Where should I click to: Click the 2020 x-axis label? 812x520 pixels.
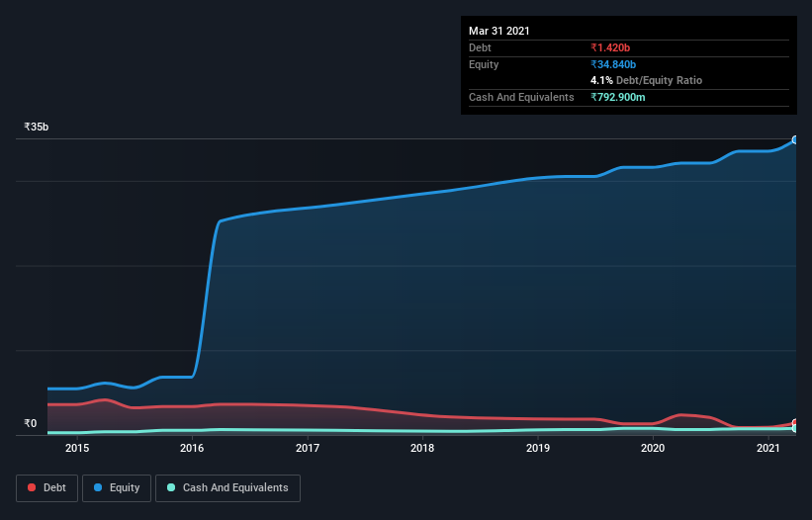[653, 448]
